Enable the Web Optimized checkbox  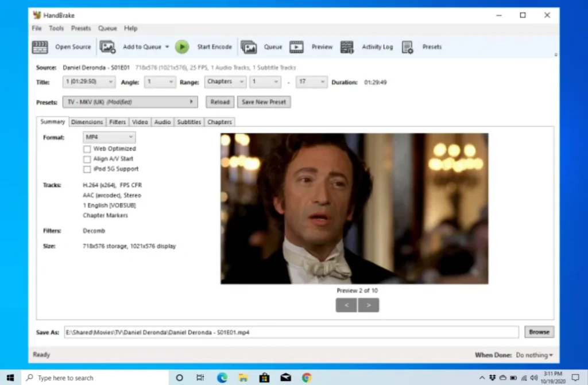(87, 149)
